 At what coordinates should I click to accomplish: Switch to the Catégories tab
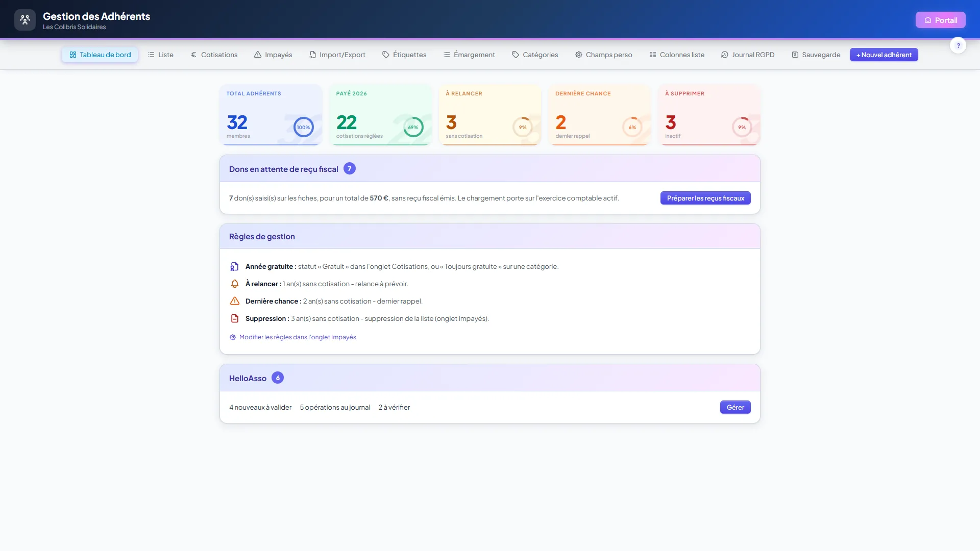[535, 55]
